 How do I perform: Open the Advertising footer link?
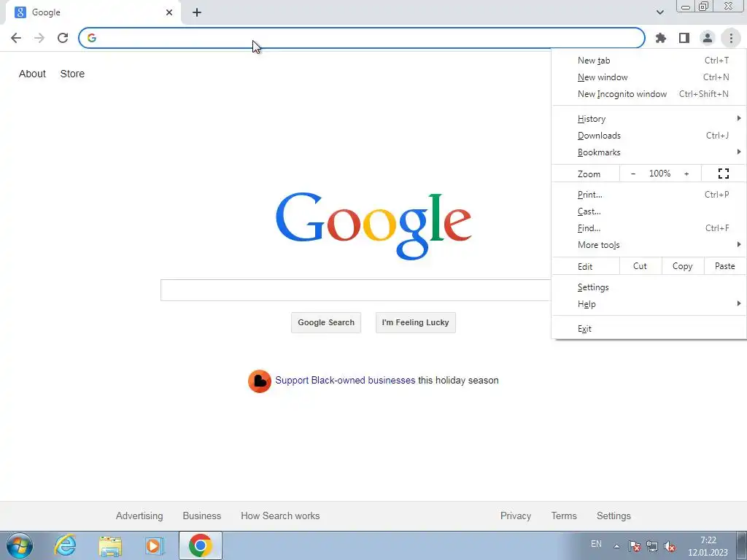(x=139, y=516)
